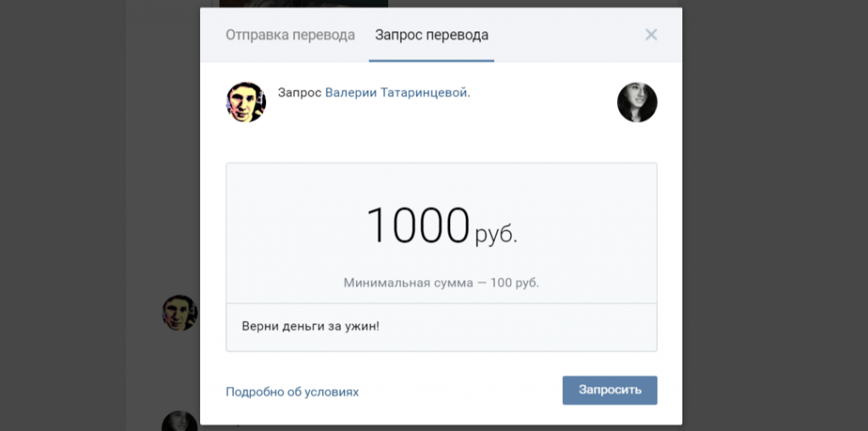The width and height of the screenshot is (868, 431).
Task: Switch to the Отправка перевода tab
Action: [x=290, y=35]
